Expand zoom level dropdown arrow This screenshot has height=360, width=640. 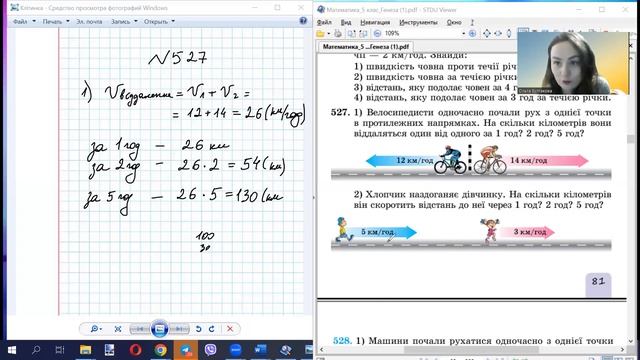click(463, 33)
